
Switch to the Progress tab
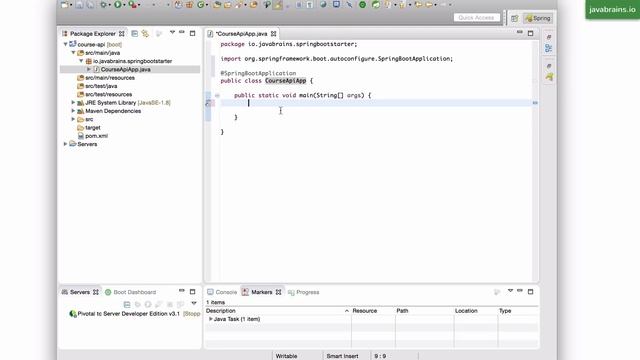click(304, 292)
